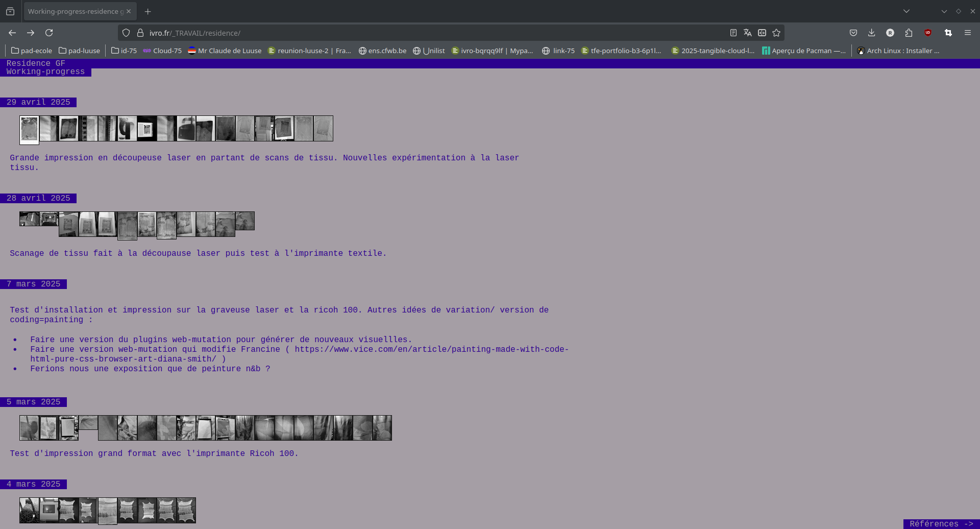Open the Cloud-75 bookmark
Viewport: 980px width, 529px height.
pos(162,51)
